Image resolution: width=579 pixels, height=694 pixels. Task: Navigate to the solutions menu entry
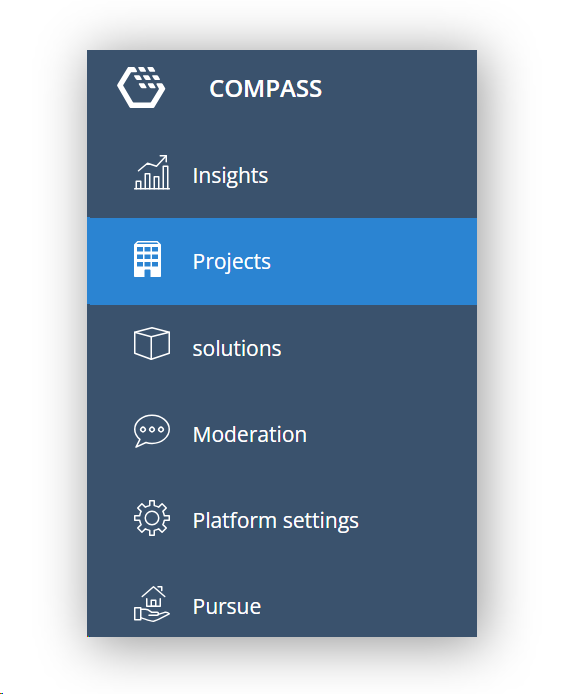click(237, 349)
